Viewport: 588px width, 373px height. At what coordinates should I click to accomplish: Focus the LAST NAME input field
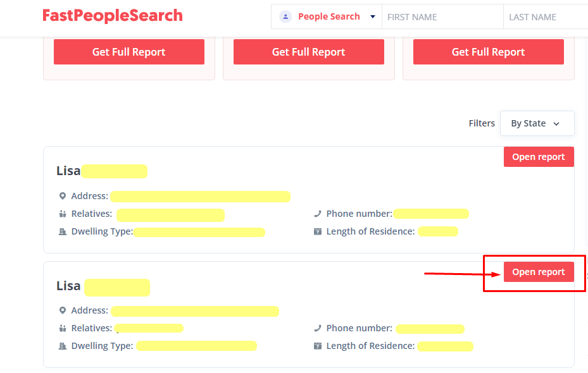pos(546,17)
